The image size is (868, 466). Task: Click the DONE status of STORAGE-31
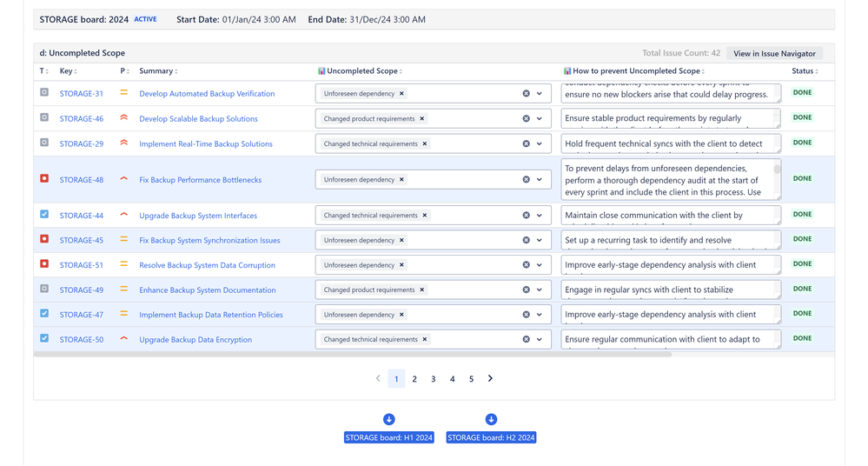tap(802, 92)
